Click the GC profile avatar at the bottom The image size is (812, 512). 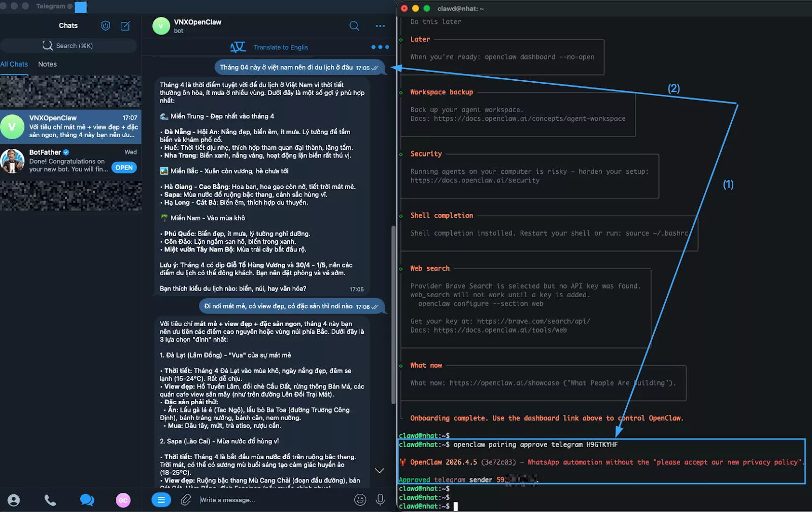[123, 500]
